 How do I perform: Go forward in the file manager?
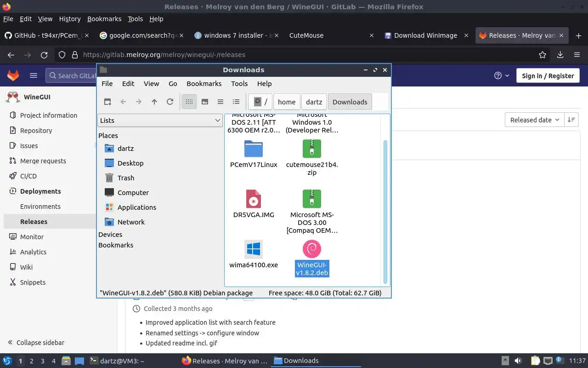pos(139,102)
